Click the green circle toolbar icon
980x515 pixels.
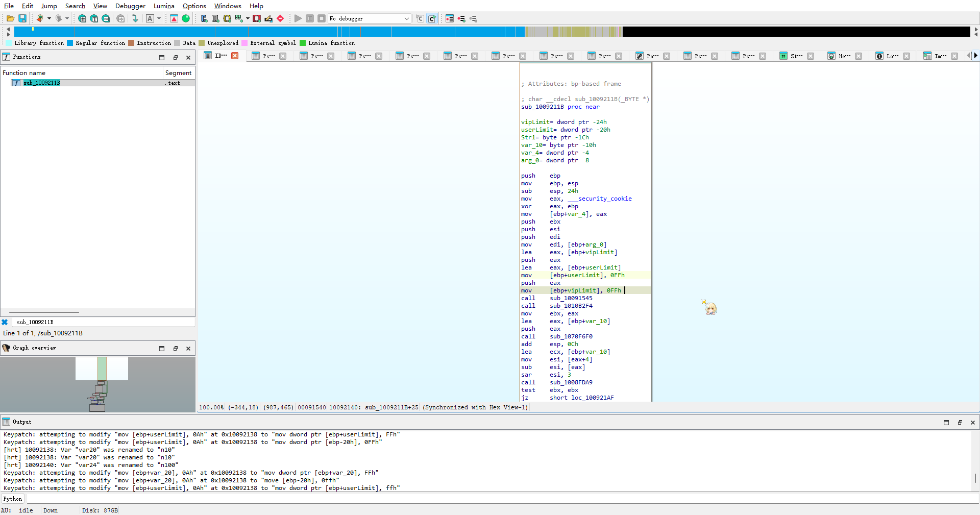click(x=186, y=18)
